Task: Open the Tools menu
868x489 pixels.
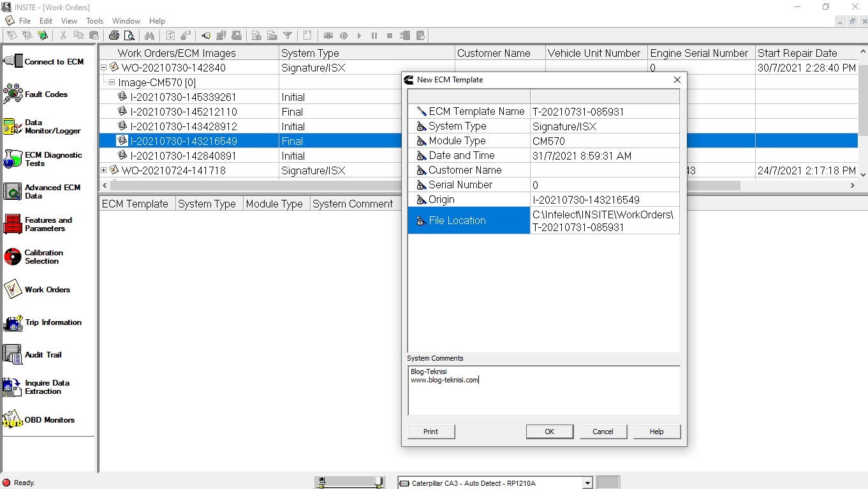Action: click(94, 20)
